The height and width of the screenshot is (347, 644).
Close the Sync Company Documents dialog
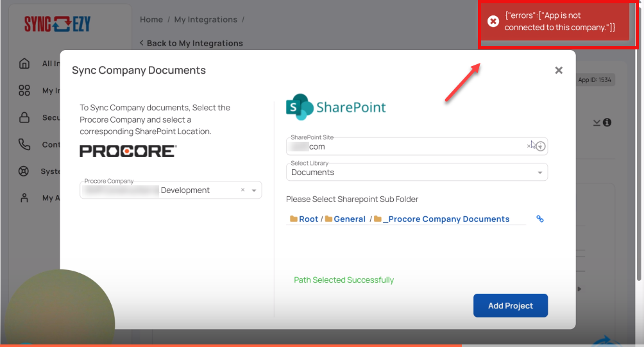click(x=559, y=70)
